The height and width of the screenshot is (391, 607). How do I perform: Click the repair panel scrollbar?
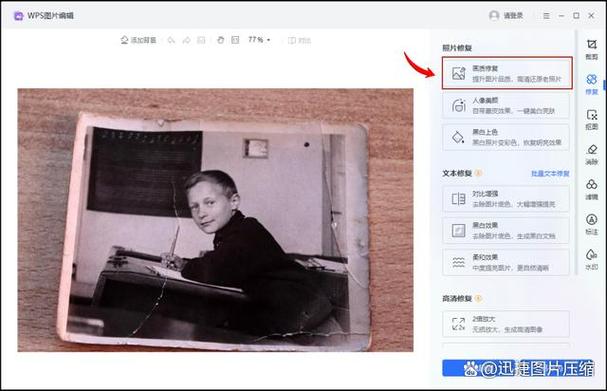576,153
